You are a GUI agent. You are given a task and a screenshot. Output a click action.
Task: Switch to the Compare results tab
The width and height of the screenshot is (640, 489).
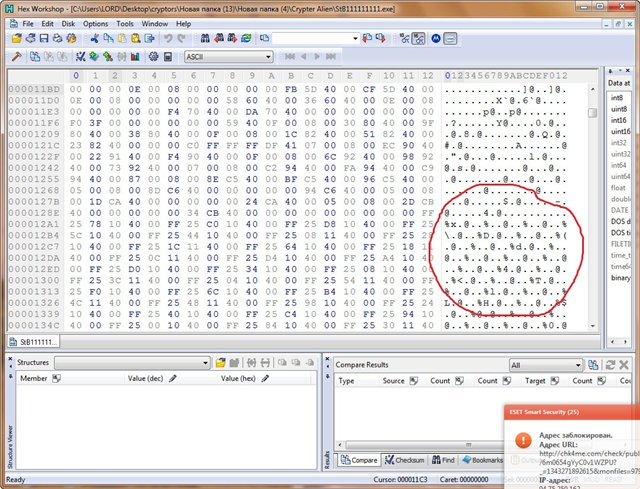tap(359, 460)
